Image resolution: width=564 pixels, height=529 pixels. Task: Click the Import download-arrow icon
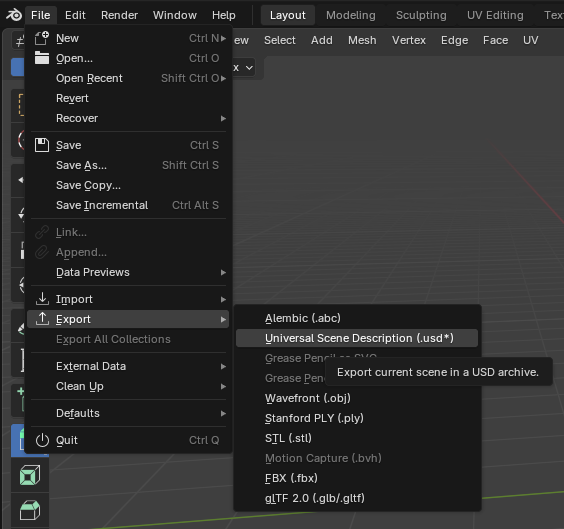[x=42, y=299]
